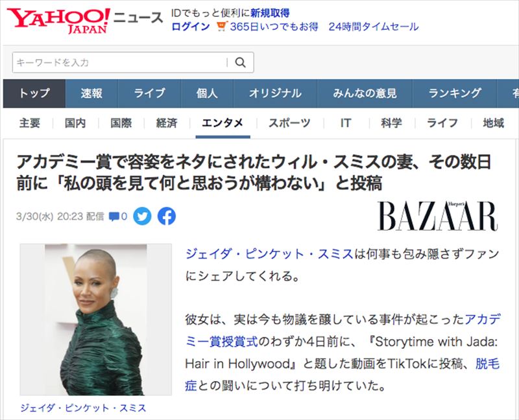The height and width of the screenshot is (420, 519).
Task: Open the 24時間タイムセール link
Action: pyautogui.click(x=374, y=27)
